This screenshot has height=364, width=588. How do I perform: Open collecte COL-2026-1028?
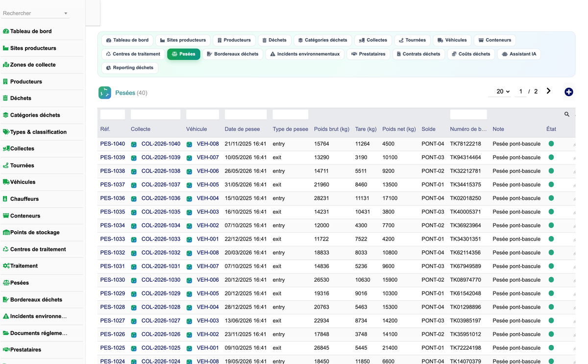[x=161, y=307]
